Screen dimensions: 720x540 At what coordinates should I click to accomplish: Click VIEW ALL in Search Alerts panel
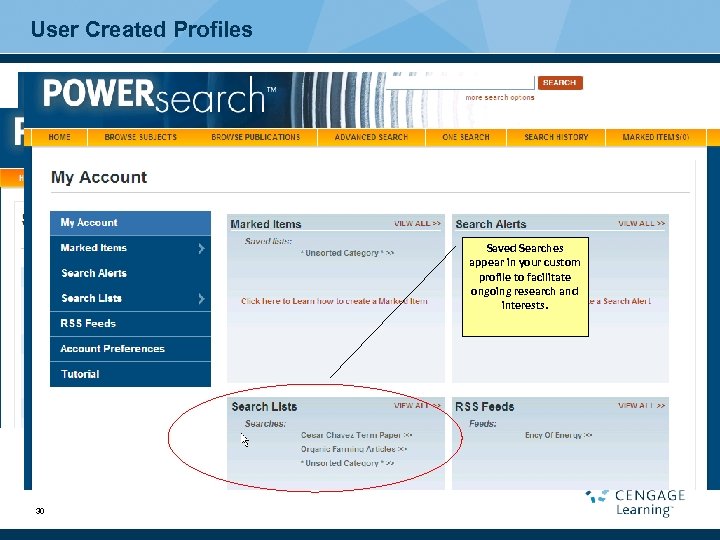coord(641,224)
